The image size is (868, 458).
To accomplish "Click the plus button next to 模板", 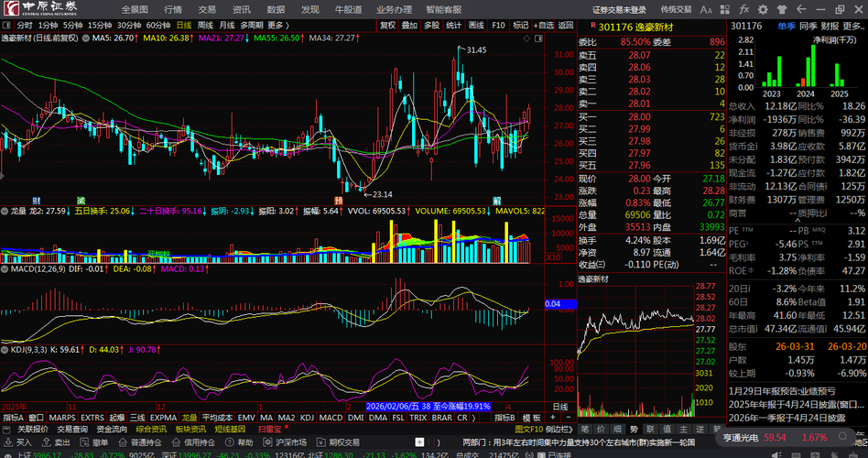I will (x=552, y=417).
